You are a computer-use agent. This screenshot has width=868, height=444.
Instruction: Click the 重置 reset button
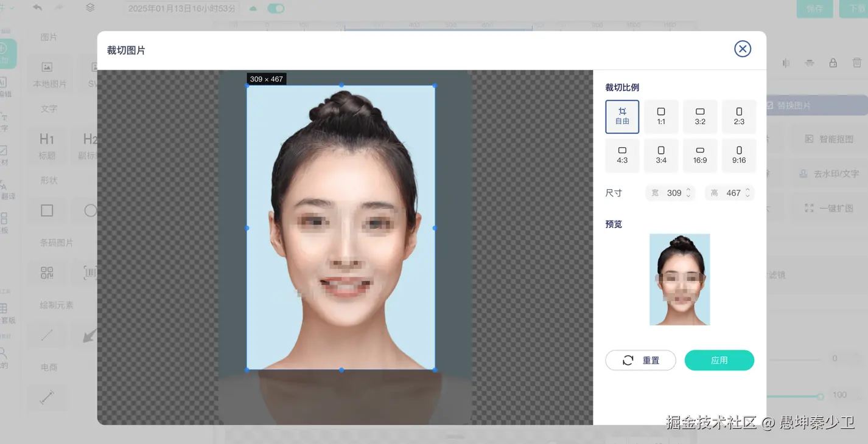point(640,360)
